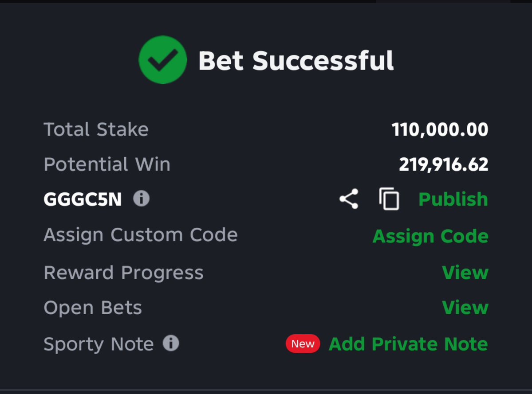Open info icon beside Sporty Note
The height and width of the screenshot is (394, 532).
coord(171,343)
